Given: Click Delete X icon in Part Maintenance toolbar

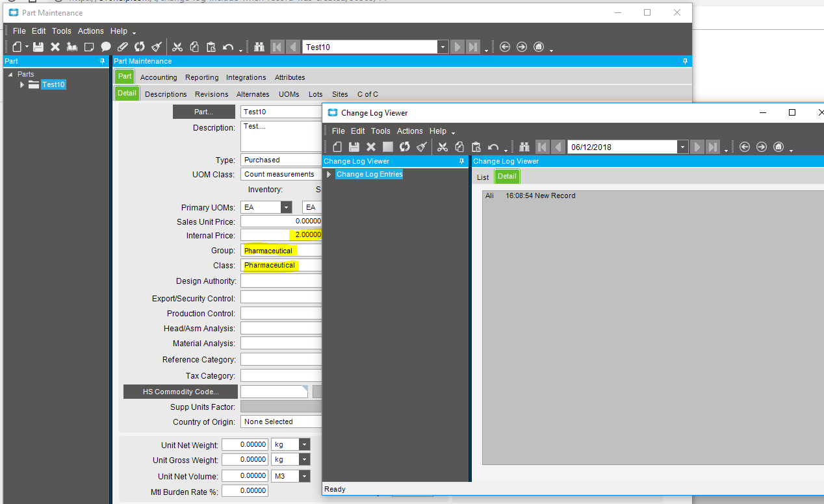Looking at the screenshot, I should pyautogui.click(x=55, y=47).
